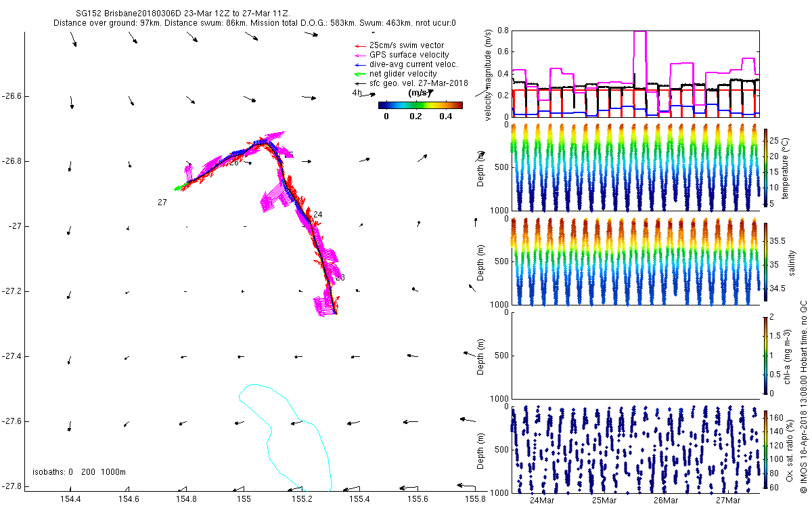
Task: Click the green arrow at the track's western end
Action: tap(179, 188)
